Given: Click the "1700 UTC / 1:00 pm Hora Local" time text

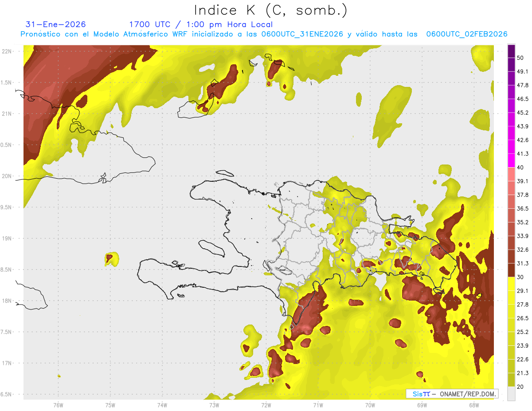Looking at the screenshot, I should tap(201, 24).
